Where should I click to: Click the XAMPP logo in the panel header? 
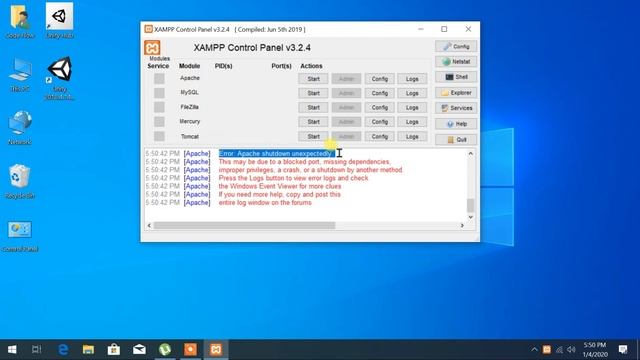pos(152,48)
